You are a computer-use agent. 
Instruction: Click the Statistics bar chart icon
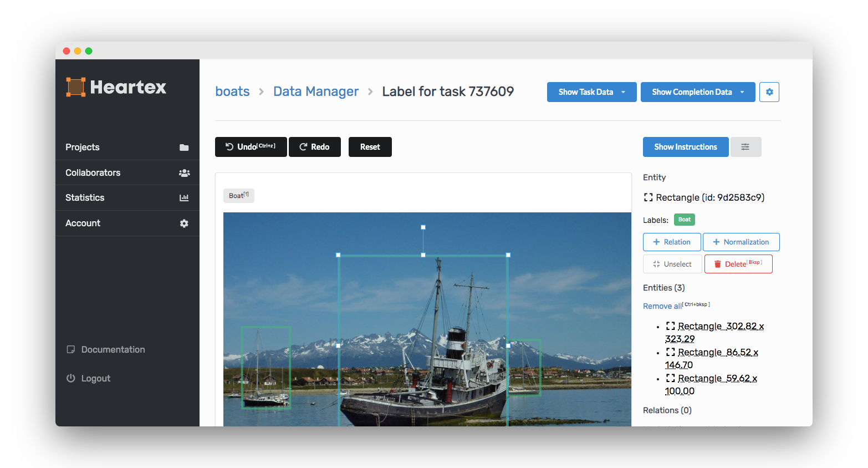pyautogui.click(x=184, y=198)
